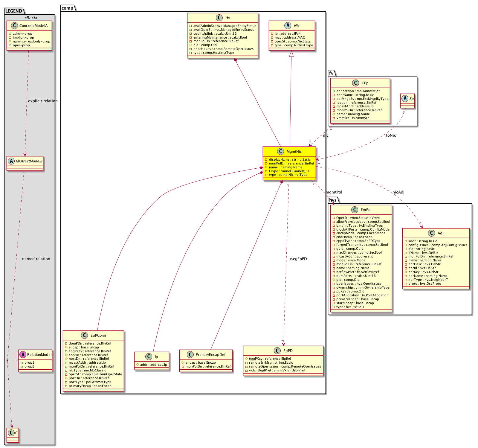Screen dimensions: 478x448
Task: Click the class icon next to ExtPol
Action: [x=355, y=210]
